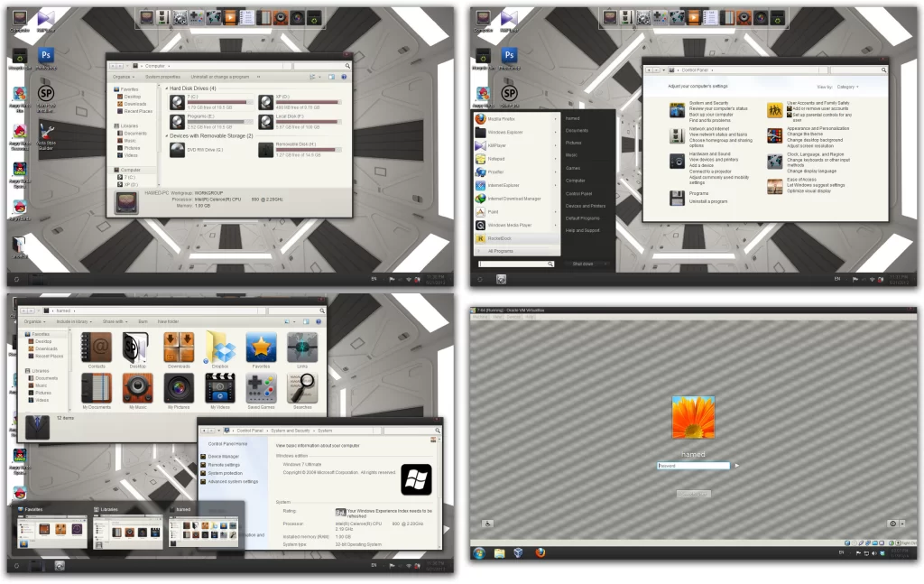
Task: Collapse the Hard Disk Drives group
Action: pos(168,88)
